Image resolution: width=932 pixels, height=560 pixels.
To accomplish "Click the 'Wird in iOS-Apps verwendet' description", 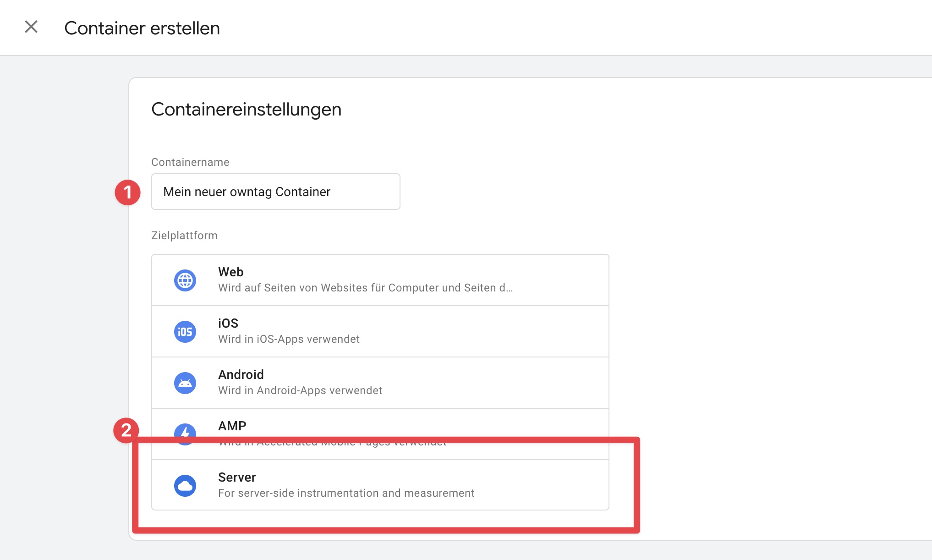I will pyautogui.click(x=289, y=339).
